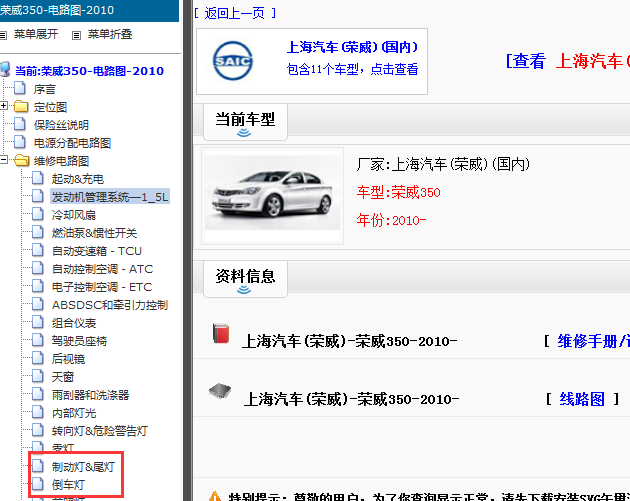Click the page icon beside 雨刮器和洗涤器
Image resolution: width=630 pixels, height=501 pixels.
38,394
